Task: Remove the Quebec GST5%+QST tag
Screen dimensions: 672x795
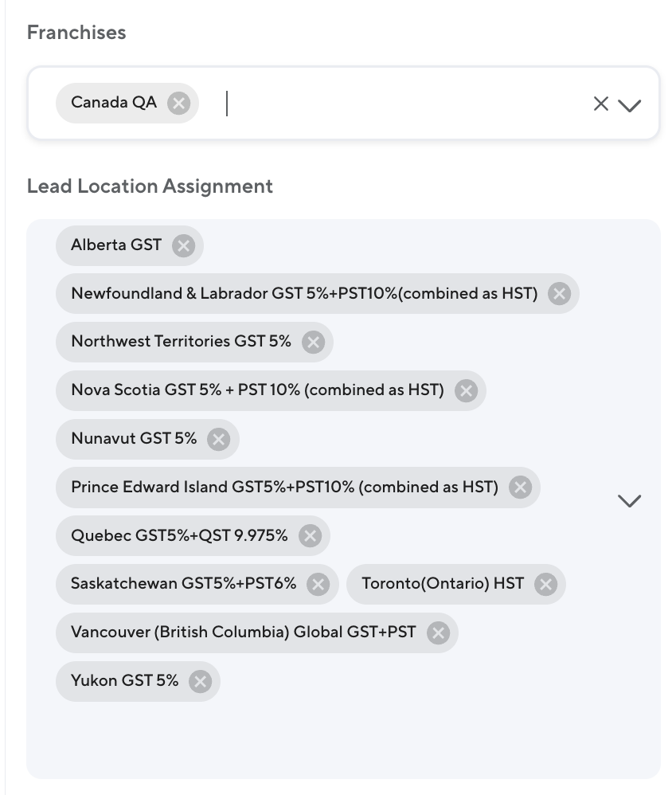Action: [310, 536]
